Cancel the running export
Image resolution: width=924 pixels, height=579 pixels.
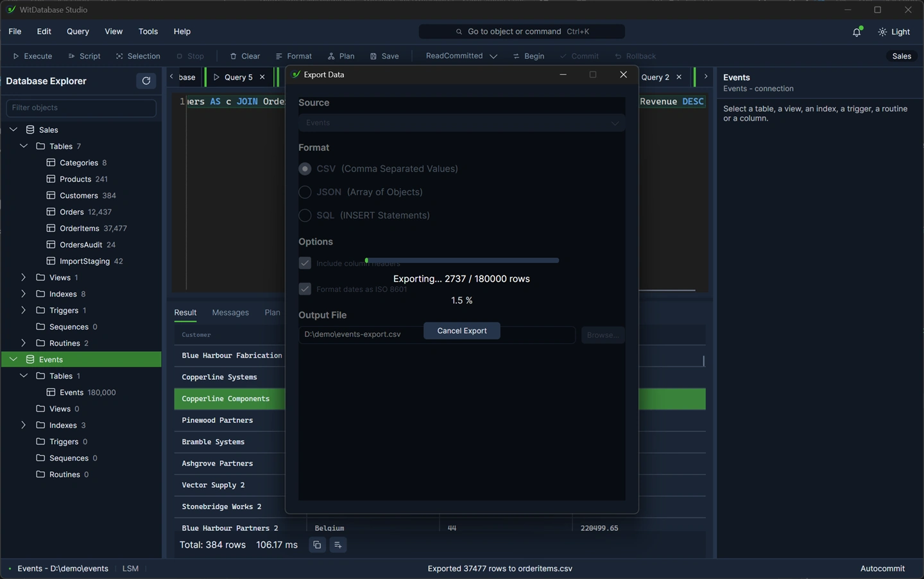tap(462, 331)
